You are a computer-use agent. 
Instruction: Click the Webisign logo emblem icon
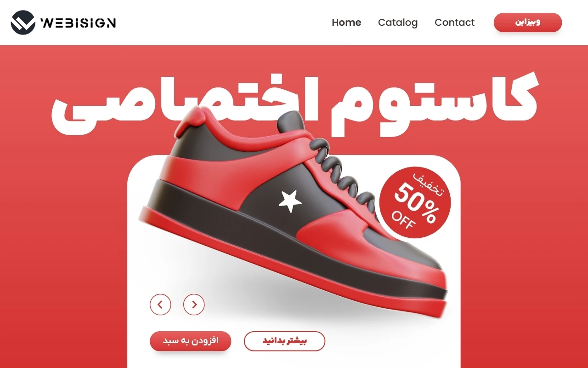[x=23, y=23]
